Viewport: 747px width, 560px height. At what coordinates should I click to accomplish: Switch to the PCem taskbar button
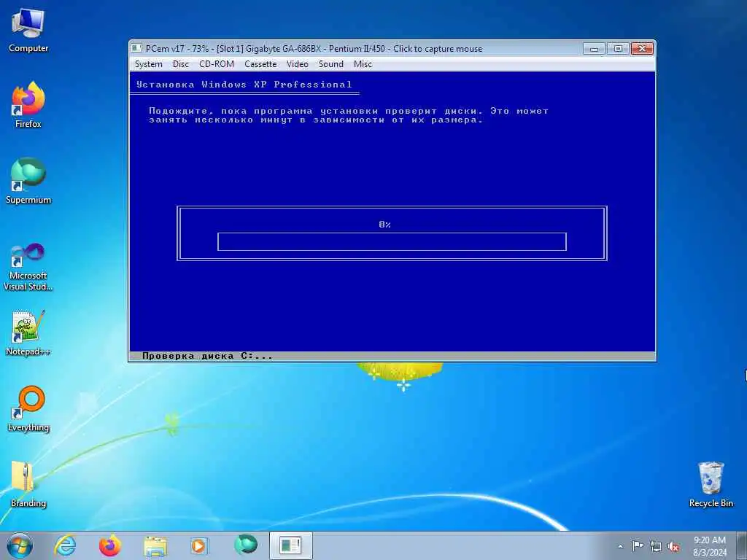point(290,545)
